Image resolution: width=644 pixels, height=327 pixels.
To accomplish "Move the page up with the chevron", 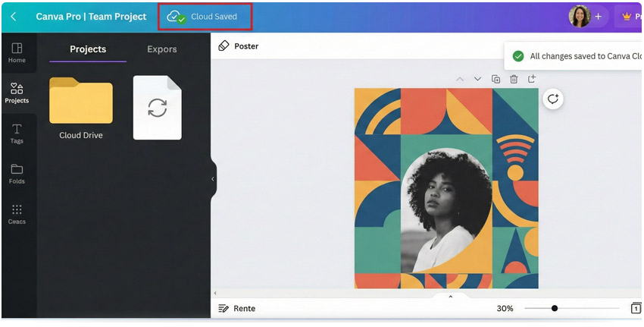I will coord(459,79).
